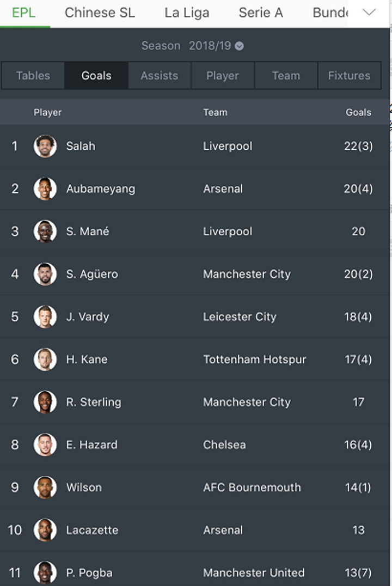Open the Tottenham Hotspur team link
Image resolution: width=392 pixels, height=586 pixels.
pyautogui.click(x=254, y=359)
